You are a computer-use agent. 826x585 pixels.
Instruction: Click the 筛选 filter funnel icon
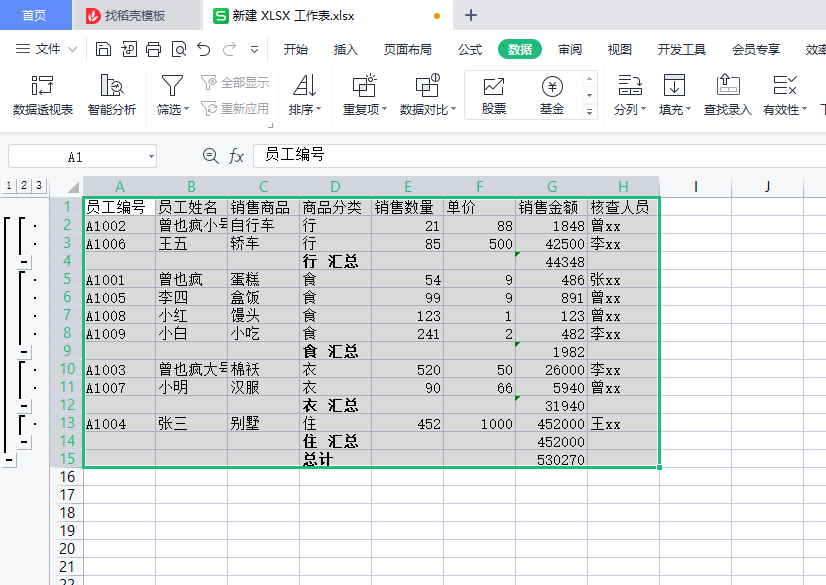(172, 85)
